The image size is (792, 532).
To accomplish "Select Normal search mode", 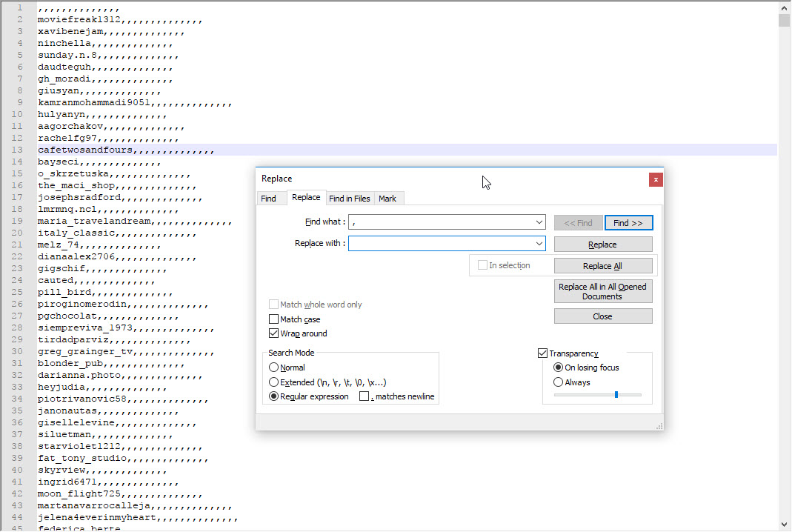I will (274, 368).
